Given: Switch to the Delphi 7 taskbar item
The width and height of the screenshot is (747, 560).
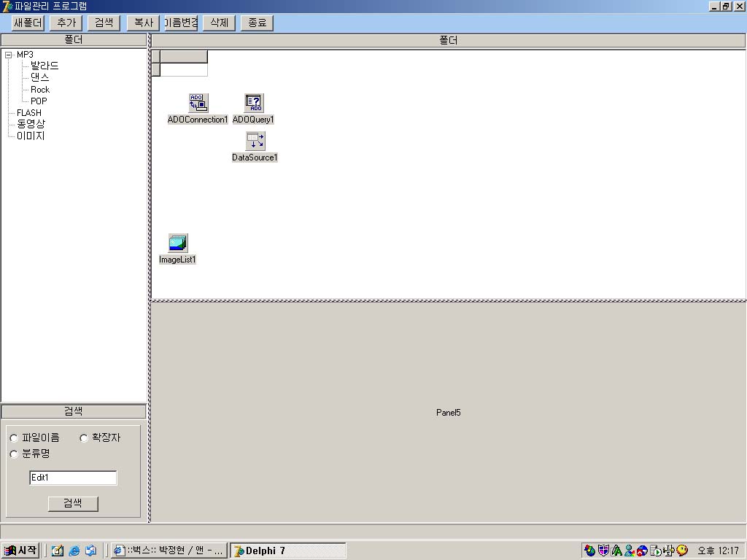Looking at the screenshot, I should 287,551.
